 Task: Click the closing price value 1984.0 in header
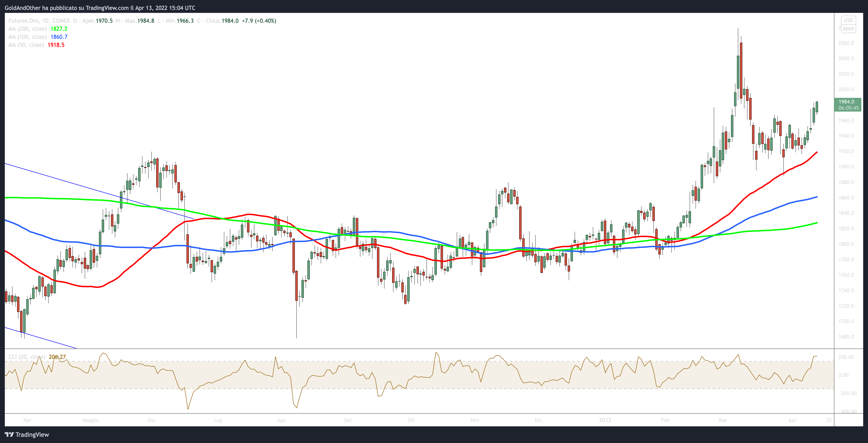pyautogui.click(x=230, y=21)
